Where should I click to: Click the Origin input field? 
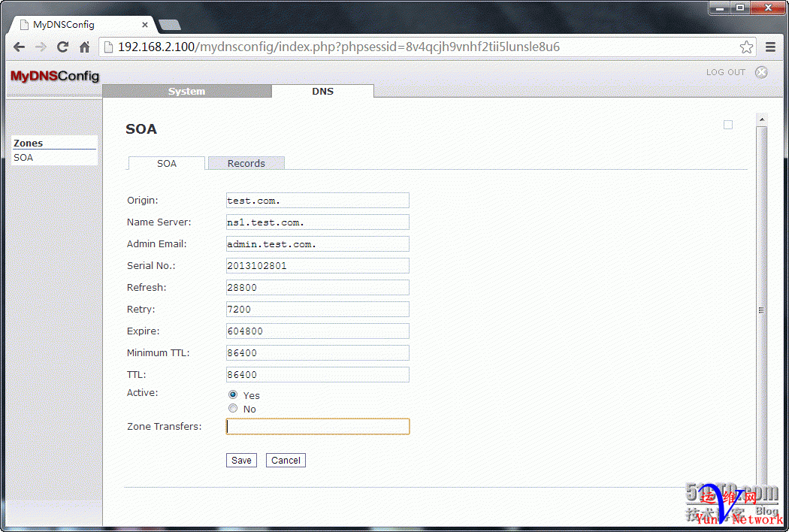point(318,201)
